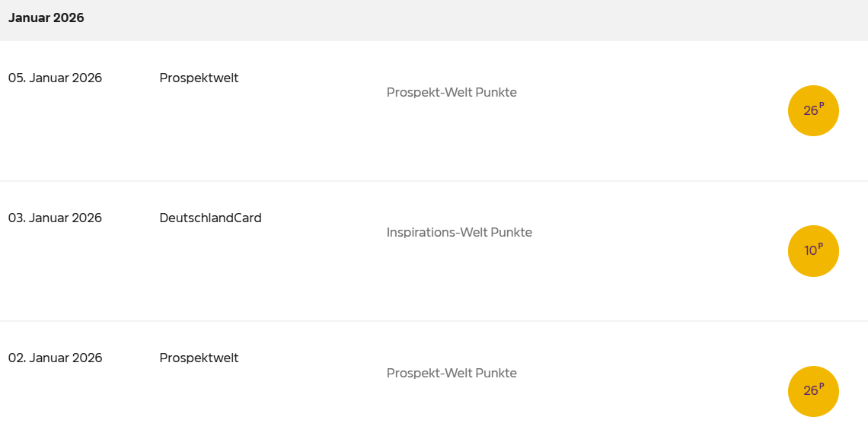
Task: Click the Inspirations-Welt Punkte description
Action: (x=459, y=232)
